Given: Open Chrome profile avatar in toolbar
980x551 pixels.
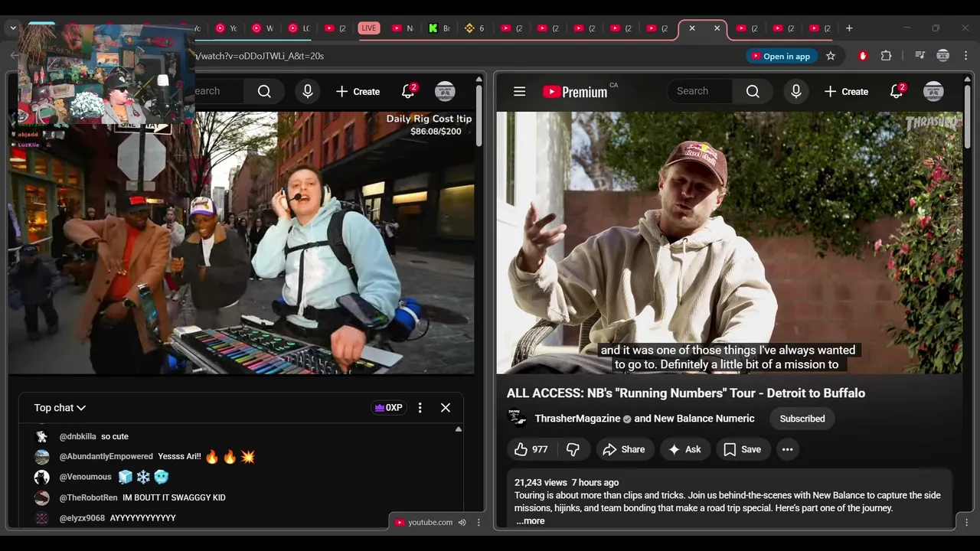Looking at the screenshot, I should (x=943, y=56).
